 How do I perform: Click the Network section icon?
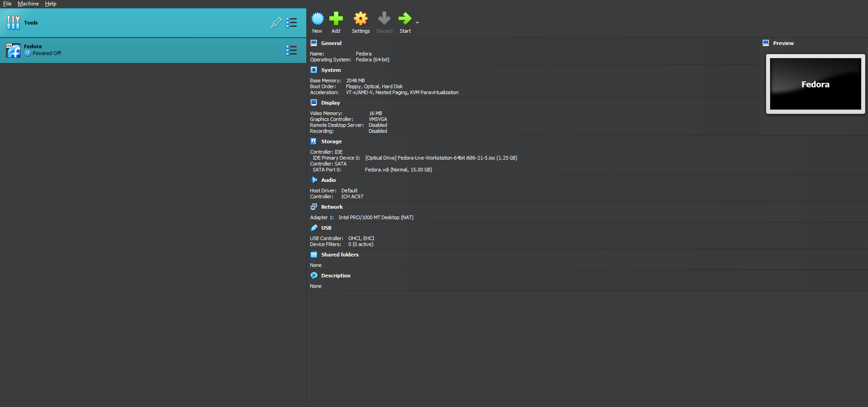tap(314, 207)
